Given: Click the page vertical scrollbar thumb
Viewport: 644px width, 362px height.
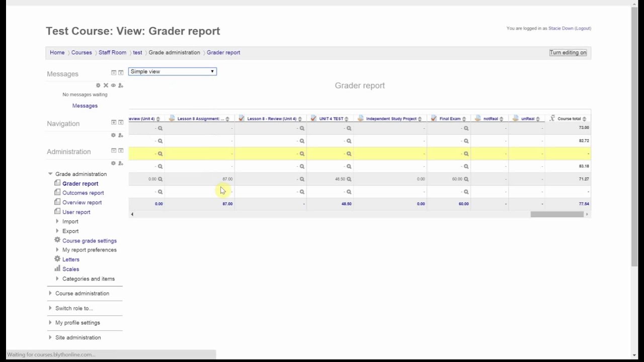Looking at the screenshot, I should pos(634,136).
